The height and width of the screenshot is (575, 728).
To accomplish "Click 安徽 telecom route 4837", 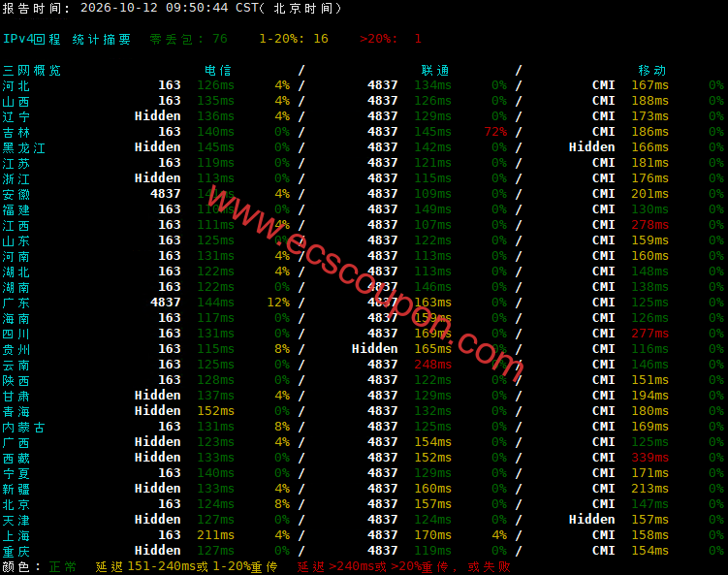I will (x=166, y=194).
